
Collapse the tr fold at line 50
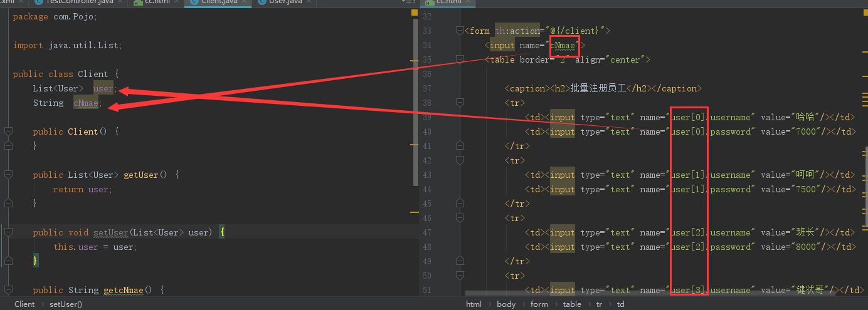460,276
